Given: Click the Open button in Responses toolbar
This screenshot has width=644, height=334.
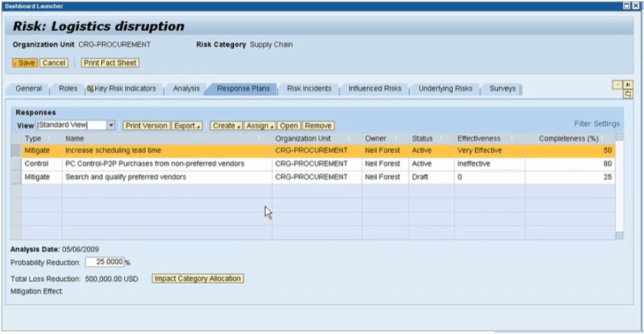Looking at the screenshot, I should click(289, 126).
